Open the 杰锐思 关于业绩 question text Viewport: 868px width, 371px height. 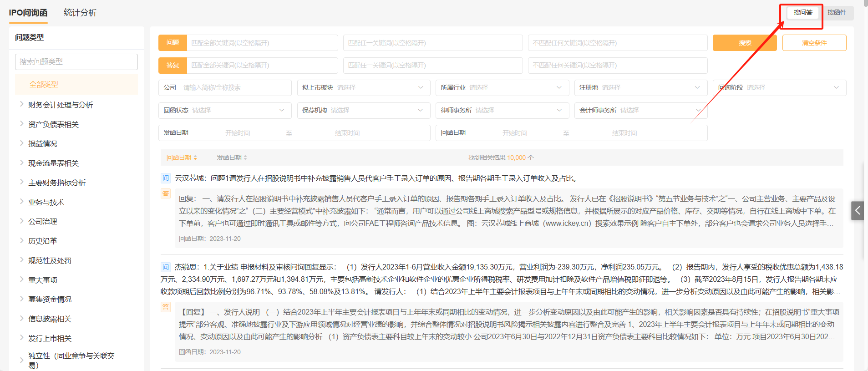502,279
